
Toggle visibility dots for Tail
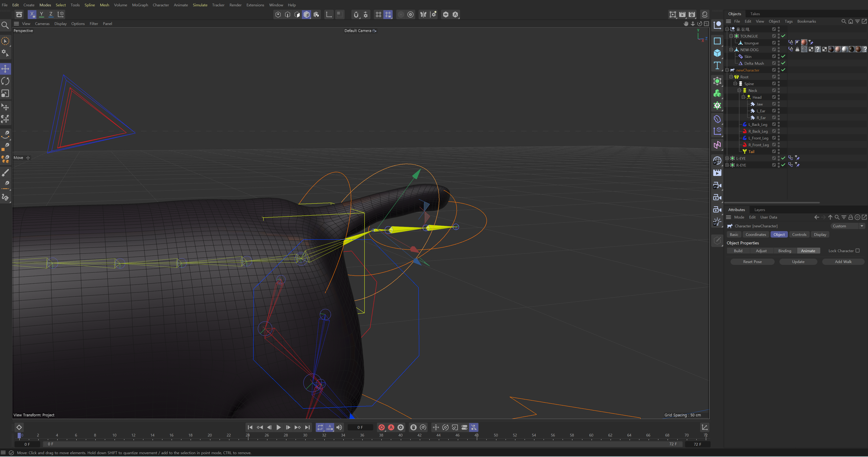pos(779,152)
